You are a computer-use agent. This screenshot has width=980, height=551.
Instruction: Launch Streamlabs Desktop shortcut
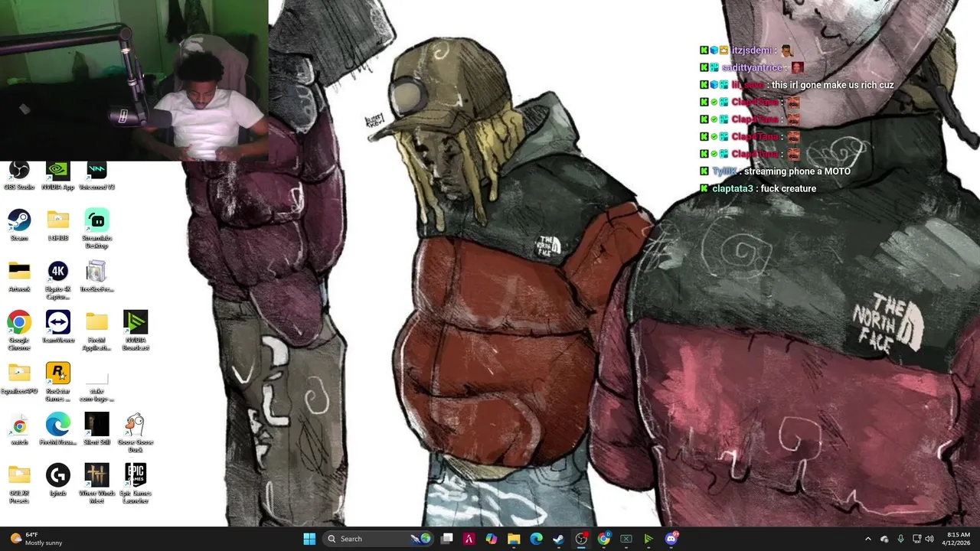(97, 229)
